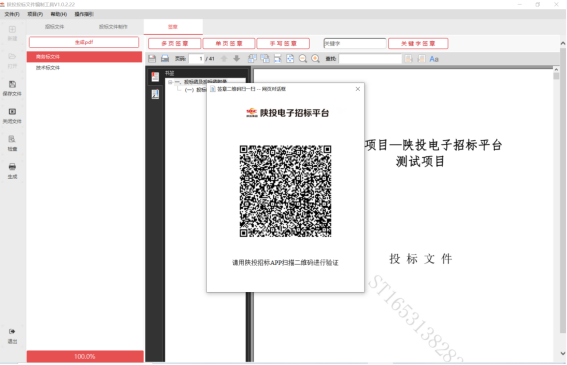Switch to the 投标文件制作 tab

[113, 27]
